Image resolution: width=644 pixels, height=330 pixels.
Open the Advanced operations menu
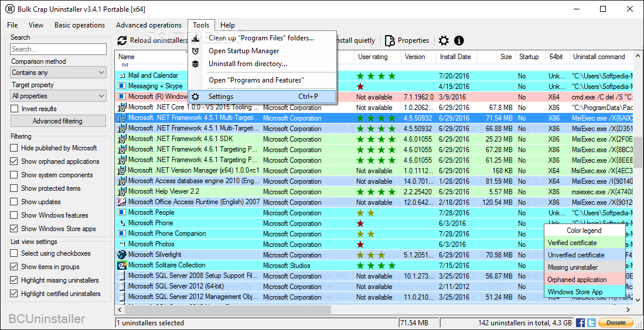pos(149,25)
